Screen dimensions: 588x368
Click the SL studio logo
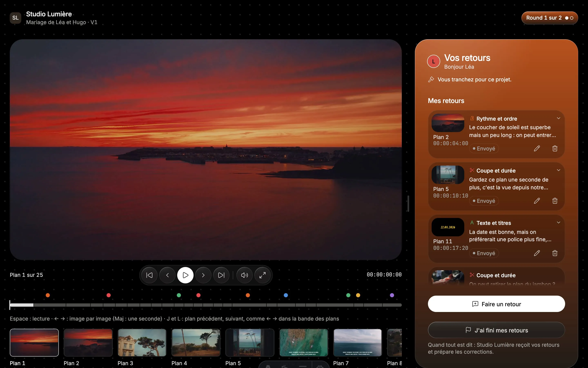pos(16,18)
